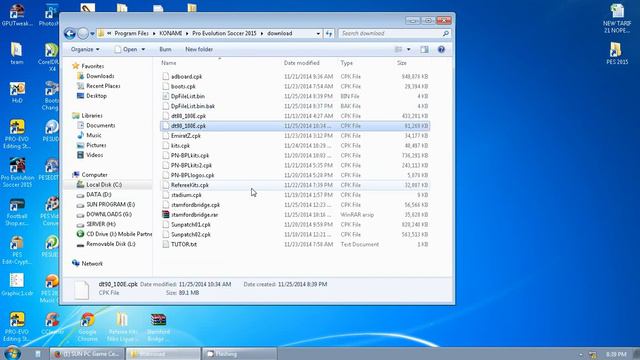Select SERVER (H:) drive
This screenshot has width=640, height=360.
click(x=101, y=224)
